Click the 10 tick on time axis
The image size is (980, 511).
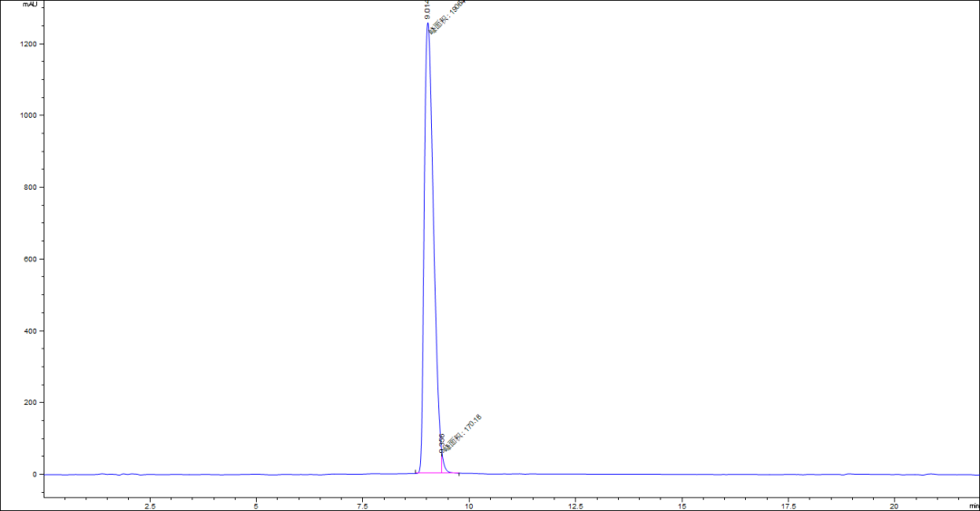click(469, 506)
